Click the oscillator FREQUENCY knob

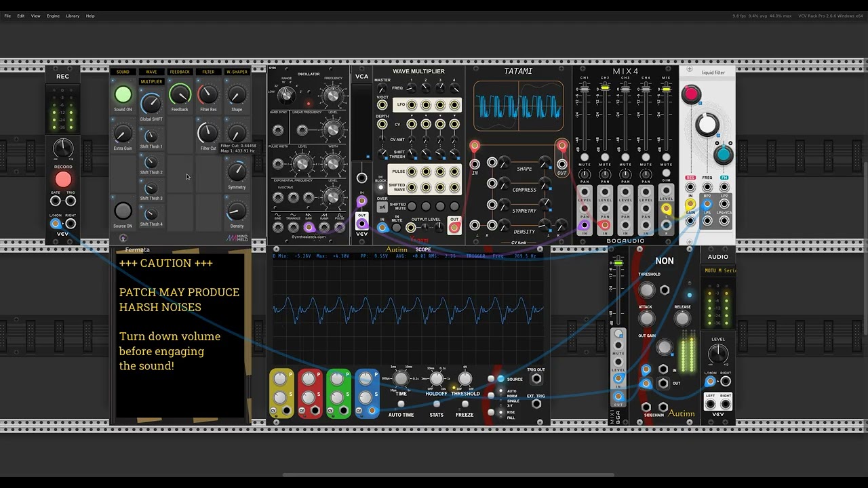[x=332, y=95]
